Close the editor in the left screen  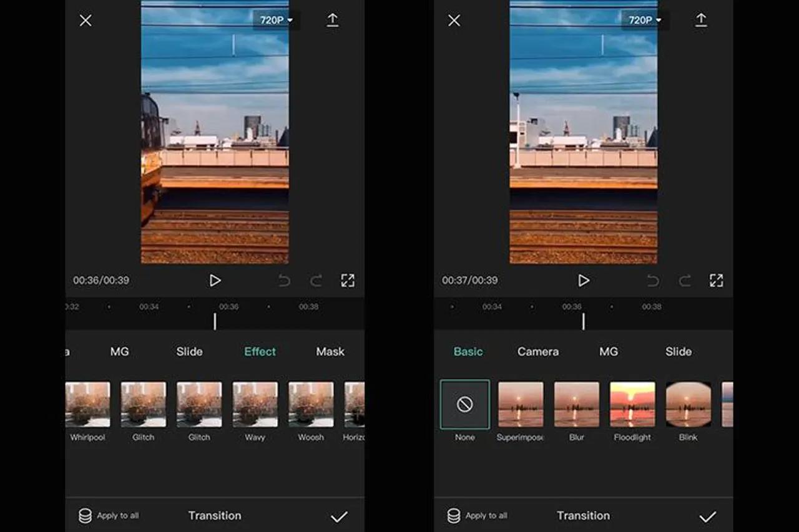[86, 21]
